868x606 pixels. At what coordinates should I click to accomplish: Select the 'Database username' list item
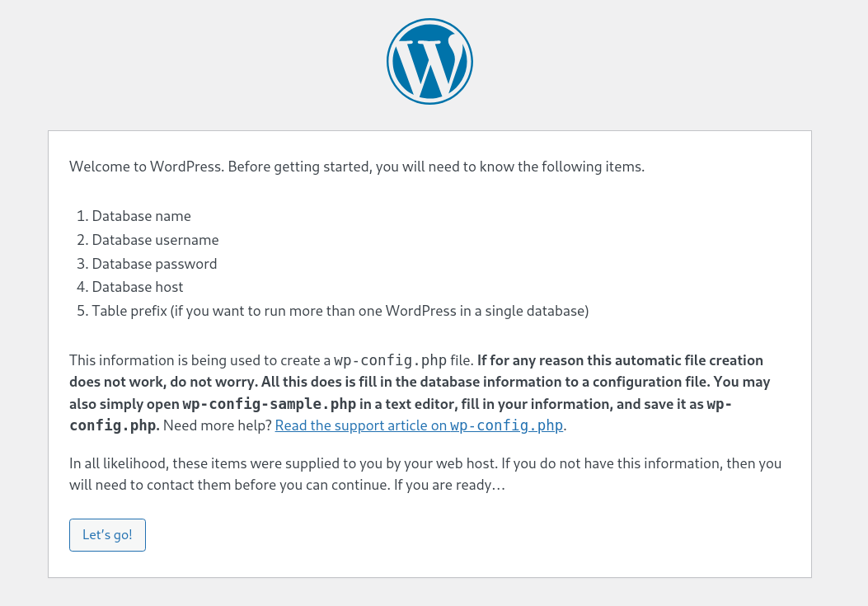click(155, 240)
